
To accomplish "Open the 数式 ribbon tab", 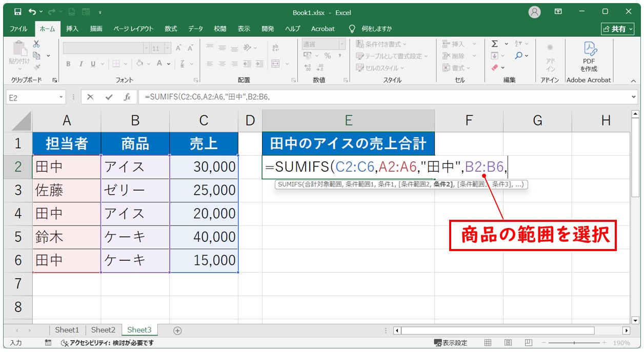I will 171,29.
